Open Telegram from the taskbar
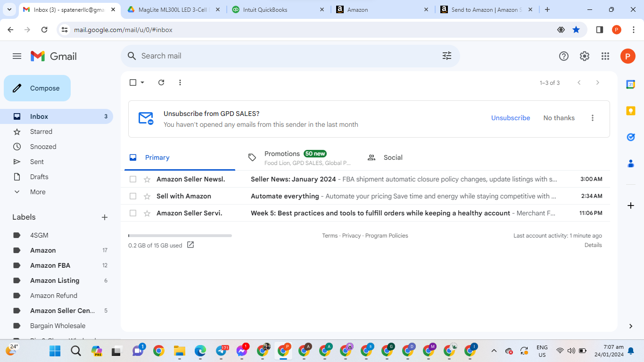Image resolution: width=644 pixels, height=362 pixels. point(221,351)
